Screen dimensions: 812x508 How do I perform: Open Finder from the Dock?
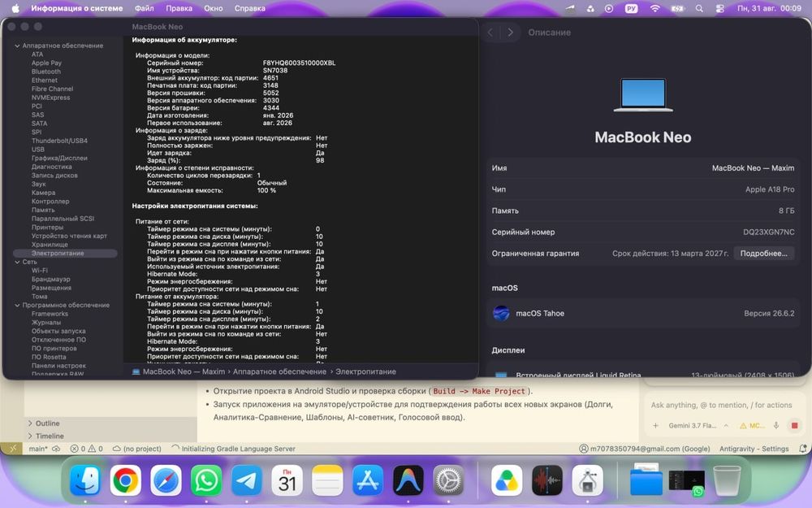click(x=85, y=480)
